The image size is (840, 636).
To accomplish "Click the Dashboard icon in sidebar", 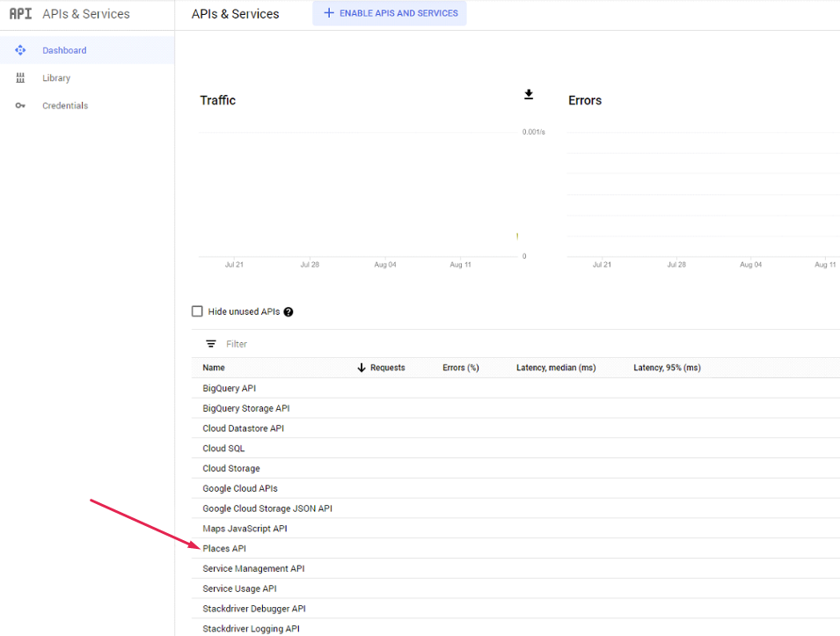I will (x=20, y=50).
